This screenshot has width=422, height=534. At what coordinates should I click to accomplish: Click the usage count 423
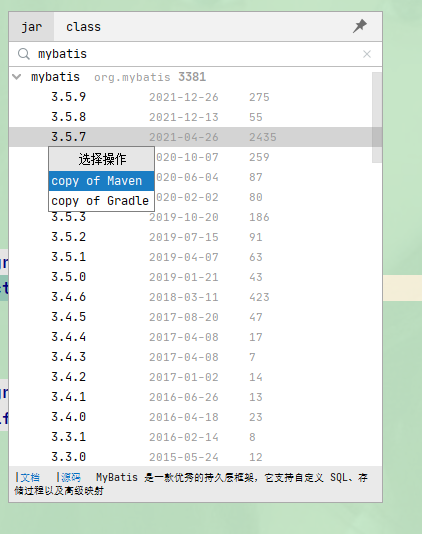(x=259, y=297)
